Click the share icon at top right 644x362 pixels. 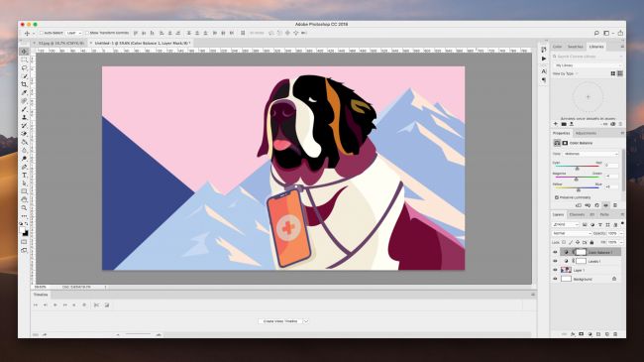tap(620, 33)
